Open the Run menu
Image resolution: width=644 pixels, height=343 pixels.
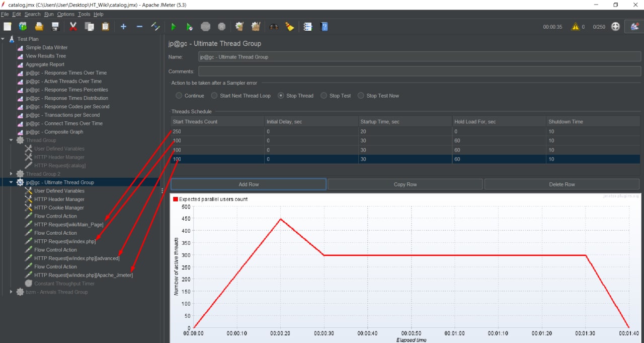point(49,14)
